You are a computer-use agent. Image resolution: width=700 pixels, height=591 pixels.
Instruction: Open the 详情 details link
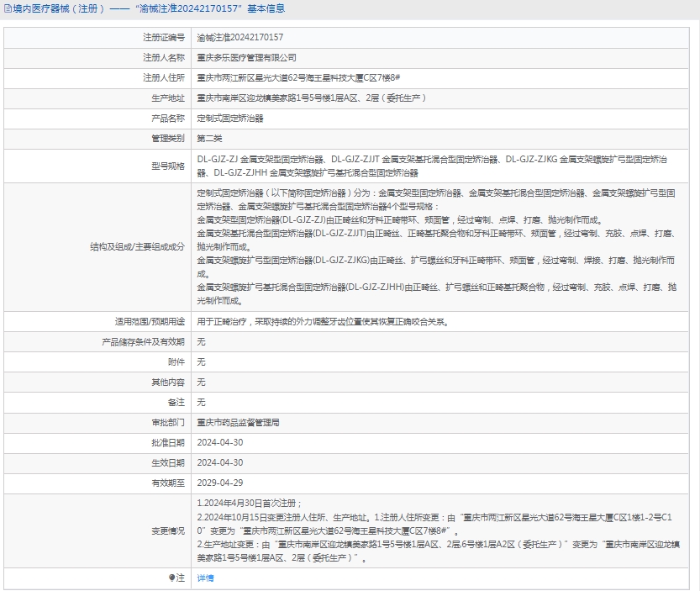coord(205,578)
